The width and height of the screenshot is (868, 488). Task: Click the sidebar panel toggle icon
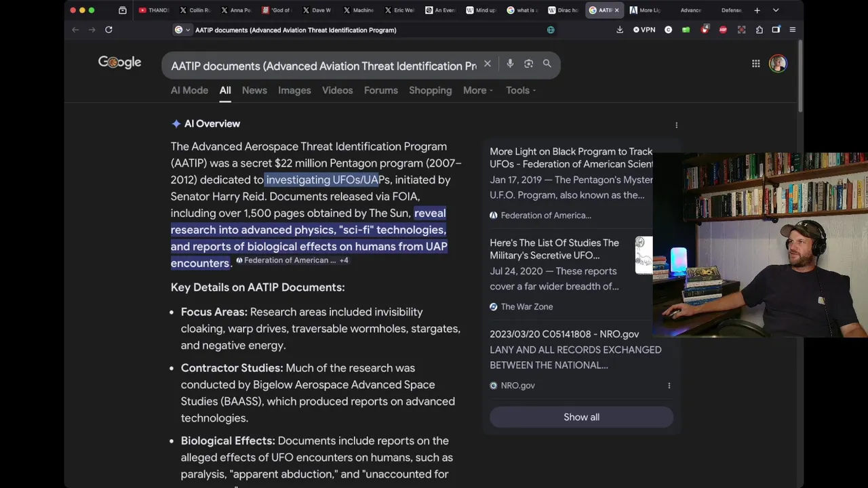coord(776,30)
